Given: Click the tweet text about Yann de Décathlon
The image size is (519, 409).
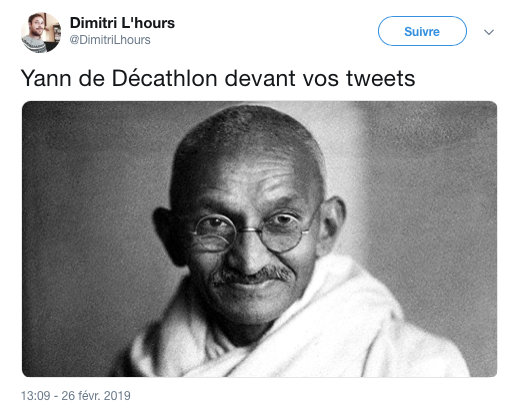Looking at the screenshot, I should click(218, 78).
